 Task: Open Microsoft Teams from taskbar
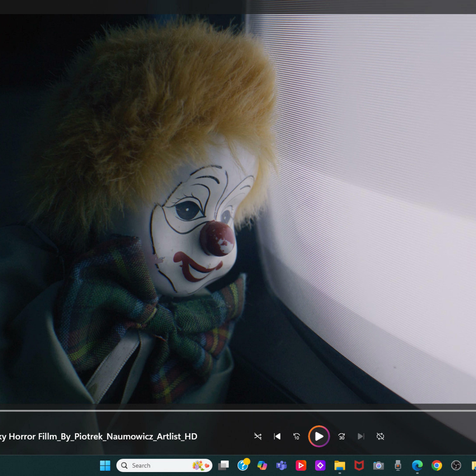tap(281, 465)
